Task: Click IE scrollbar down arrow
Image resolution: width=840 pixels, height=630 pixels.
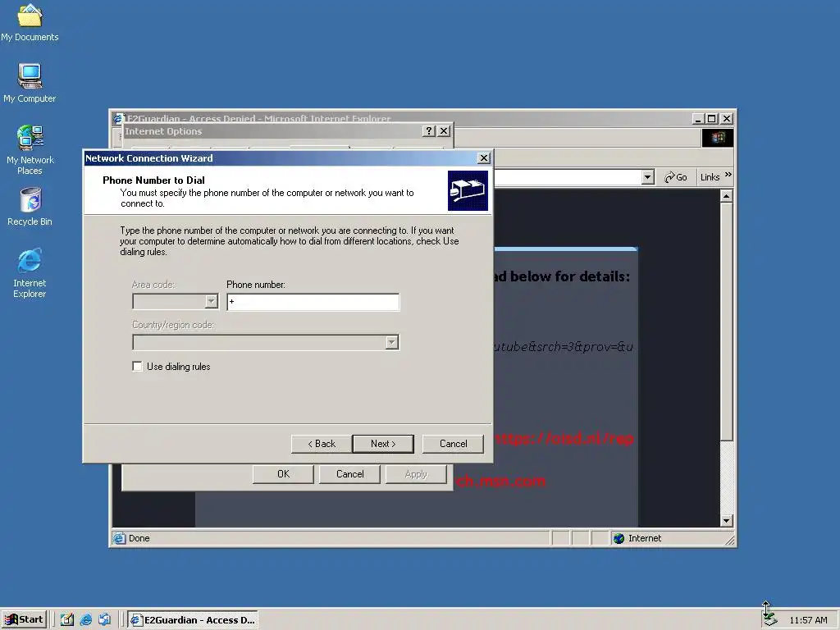Action: click(727, 521)
